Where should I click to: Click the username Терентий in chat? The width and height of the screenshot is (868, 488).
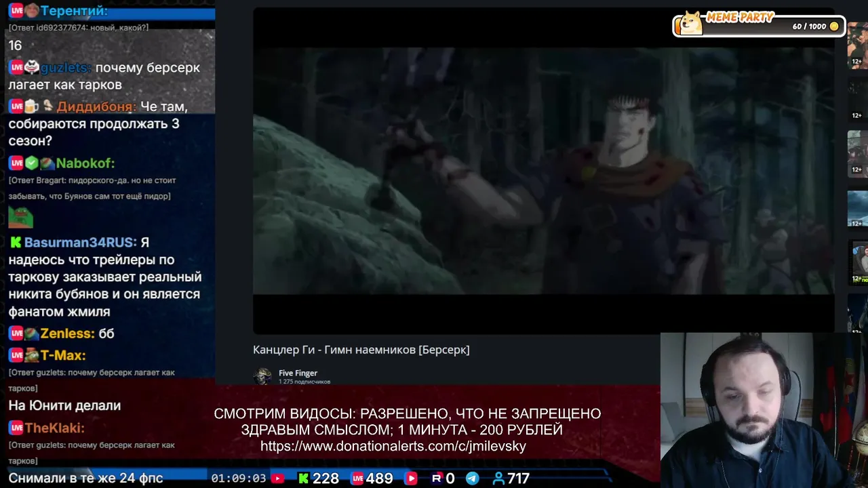pyautogui.click(x=74, y=11)
